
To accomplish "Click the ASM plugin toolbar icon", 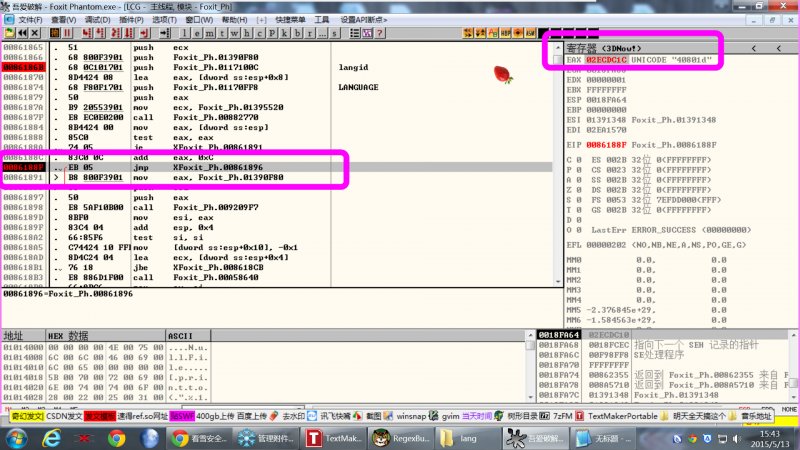I will coord(530,33).
